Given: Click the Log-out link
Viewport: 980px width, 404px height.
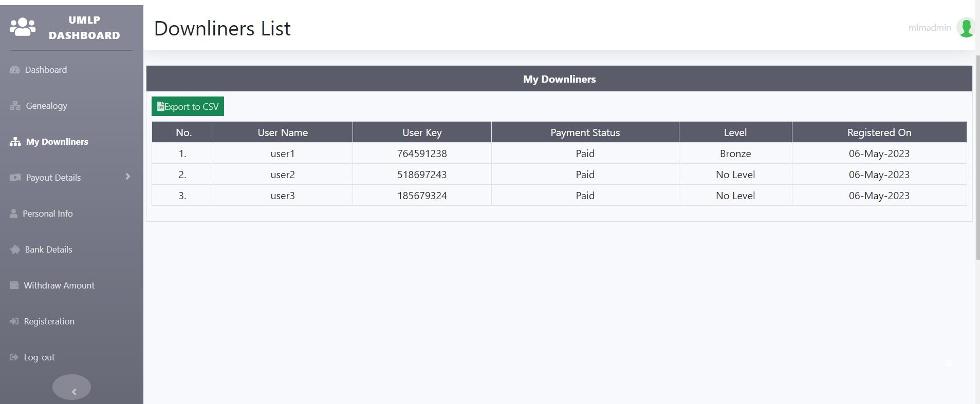Looking at the screenshot, I should pyautogui.click(x=39, y=357).
